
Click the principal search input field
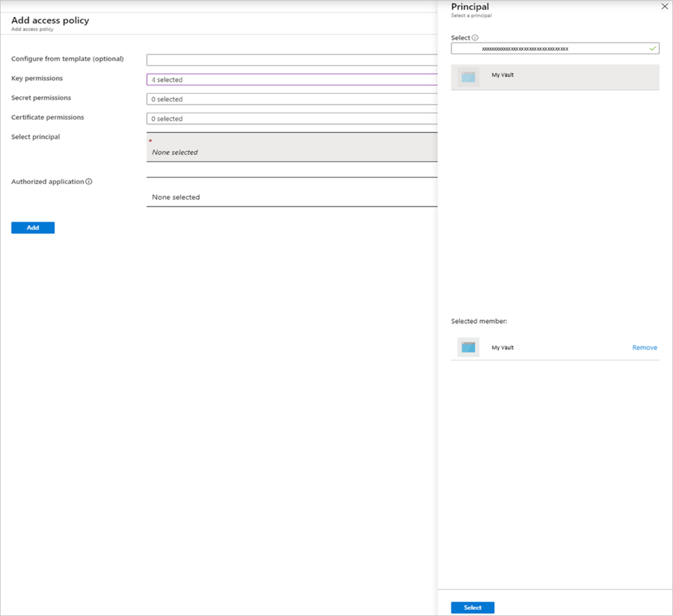click(x=555, y=49)
